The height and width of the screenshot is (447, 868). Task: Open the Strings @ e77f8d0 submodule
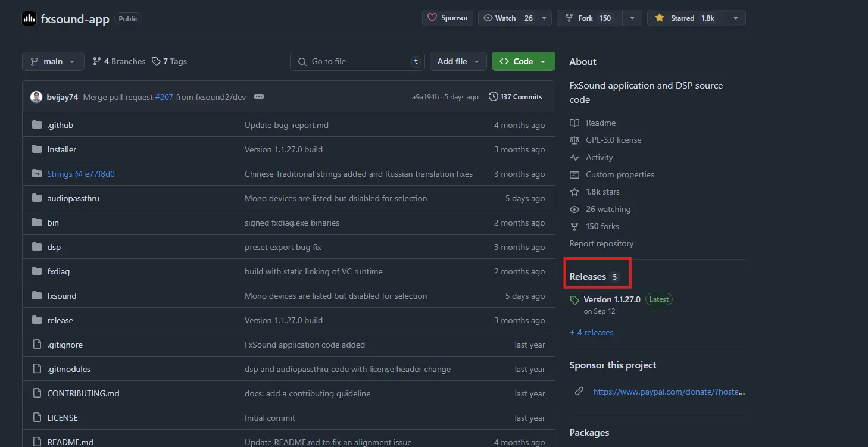[x=81, y=174]
